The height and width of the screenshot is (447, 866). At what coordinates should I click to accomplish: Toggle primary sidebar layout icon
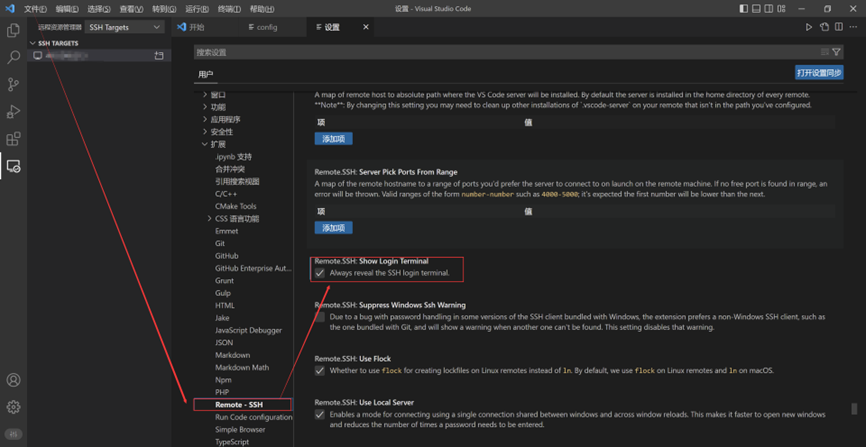point(744,9)
